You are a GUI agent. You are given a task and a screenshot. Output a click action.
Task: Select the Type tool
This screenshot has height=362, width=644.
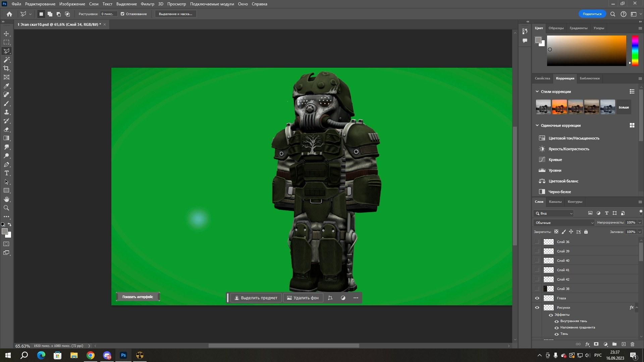tap(6, 173)
